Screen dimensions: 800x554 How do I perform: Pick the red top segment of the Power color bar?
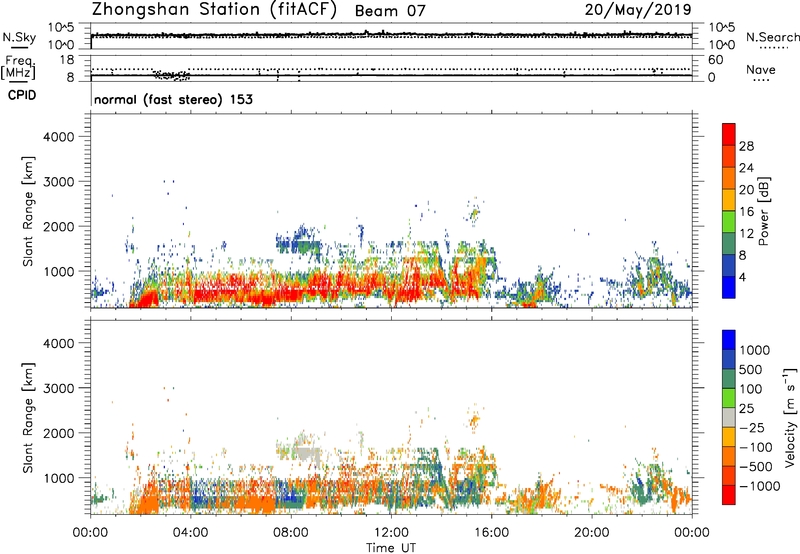click(729, 135)
